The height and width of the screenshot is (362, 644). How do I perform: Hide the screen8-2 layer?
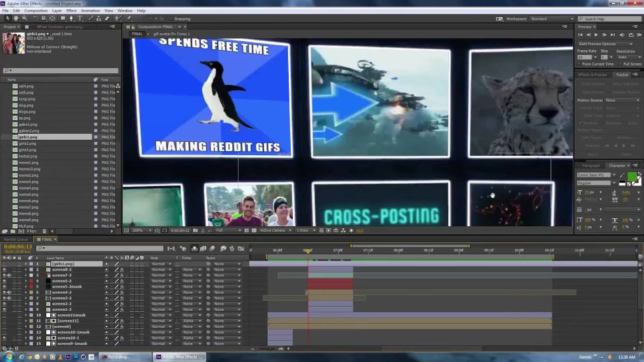point(5,269)
